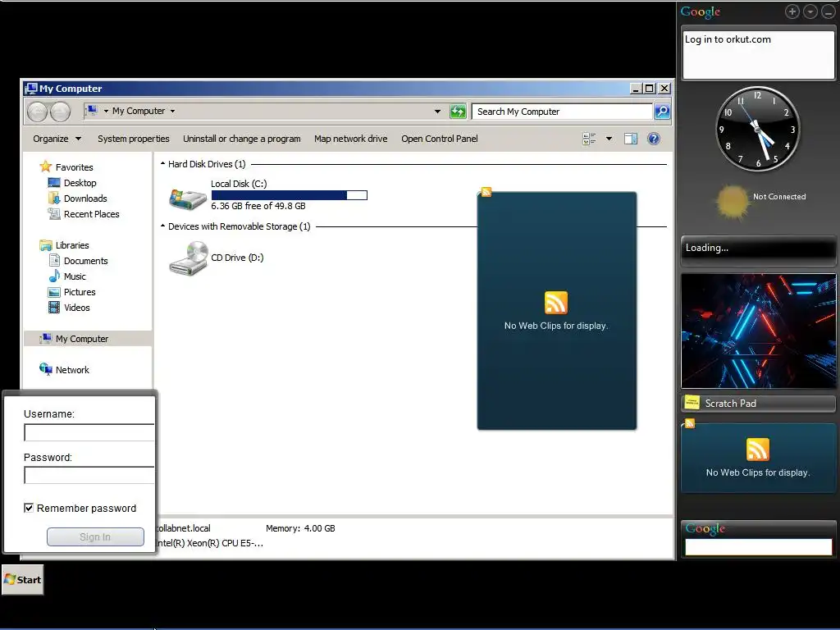Screen dimensions: 840x630
Task: Click the Libraries folder icon
Action: click(x=46, y=244)
